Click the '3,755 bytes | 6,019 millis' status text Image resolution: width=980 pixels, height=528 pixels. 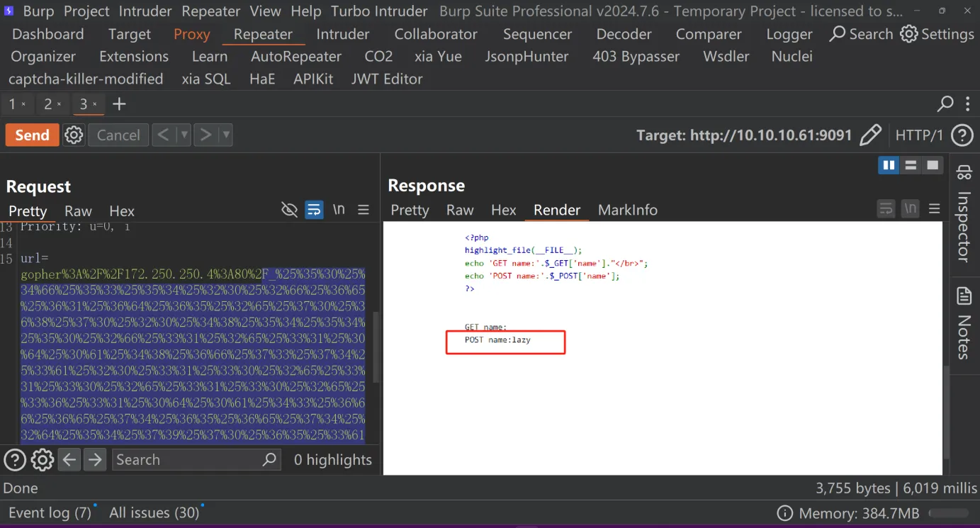click(x=896, y=488)
